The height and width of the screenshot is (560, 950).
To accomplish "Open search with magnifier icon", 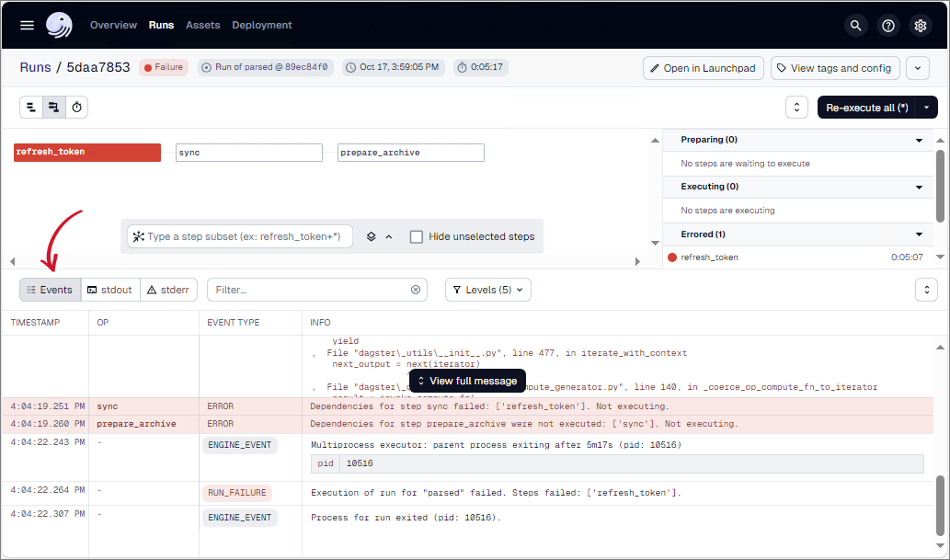I will point(856,26).
